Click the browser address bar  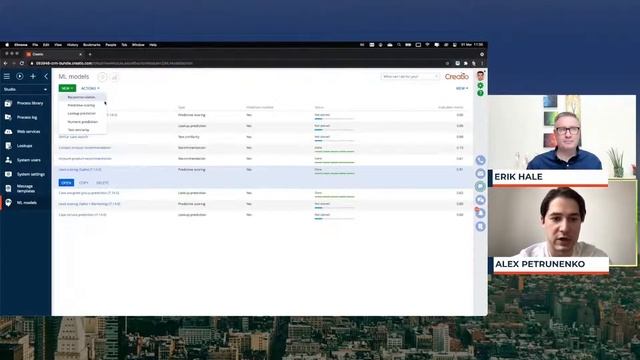click(x=237, y=63)
